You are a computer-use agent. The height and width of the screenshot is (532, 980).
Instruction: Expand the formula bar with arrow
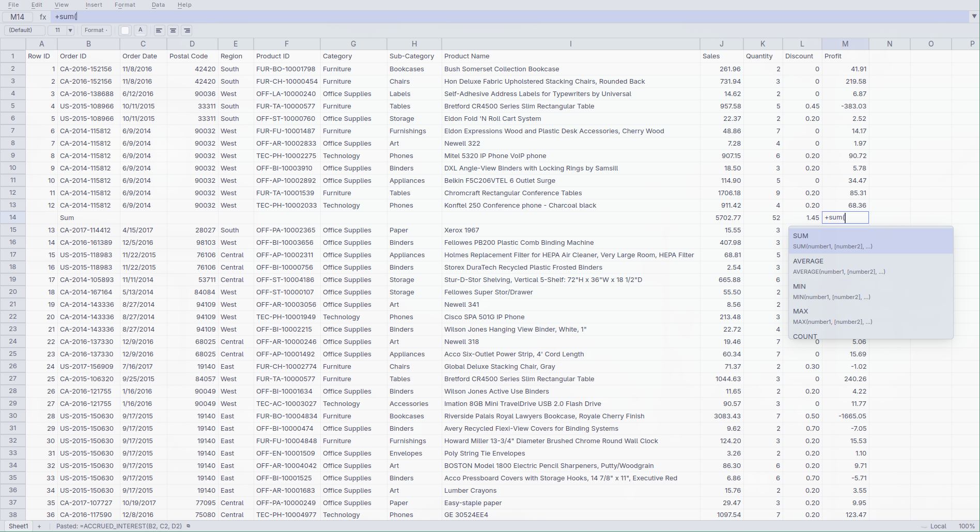[x=974, y=17]
